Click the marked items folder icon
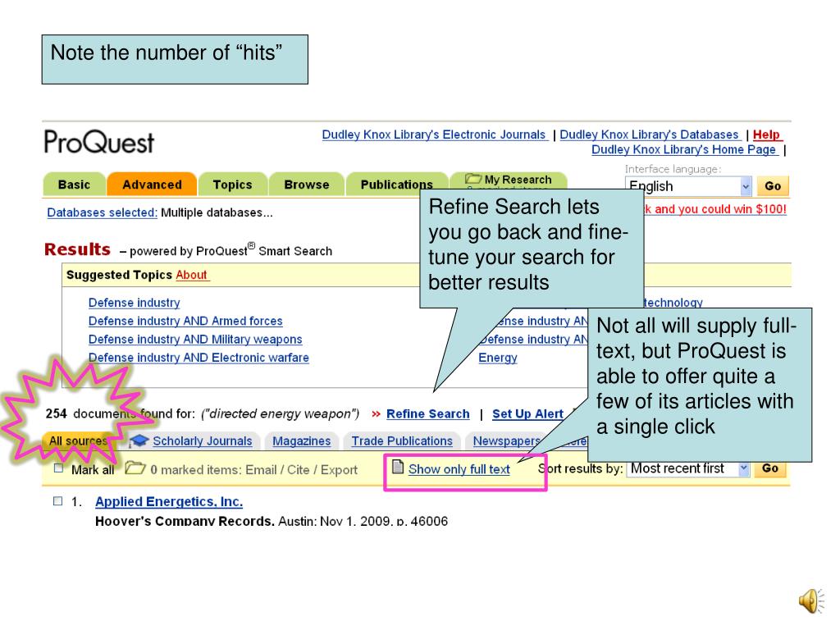Screen dimensions: 840x630 click(135, 468)
